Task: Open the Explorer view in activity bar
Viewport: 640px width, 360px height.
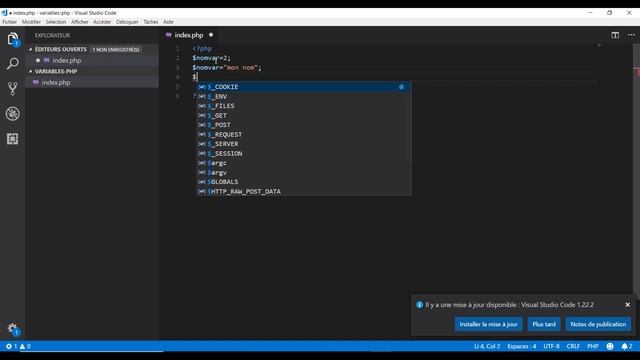Action: pos(13,39)
